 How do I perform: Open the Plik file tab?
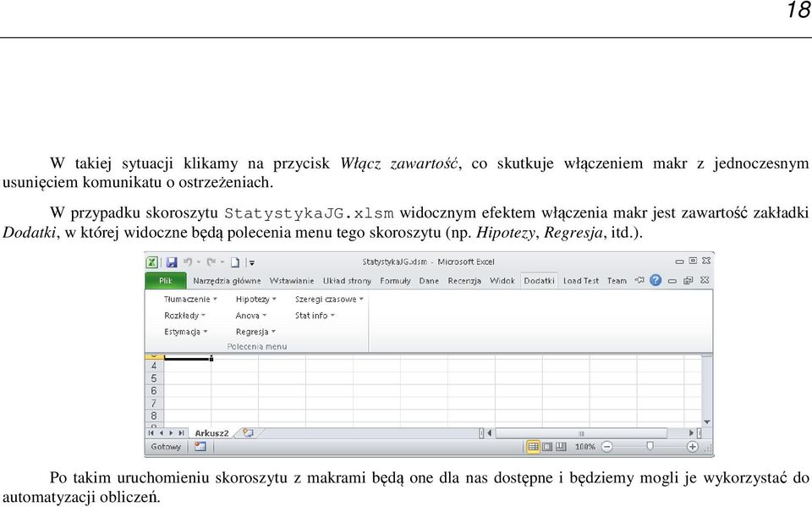tap(166, 280)
